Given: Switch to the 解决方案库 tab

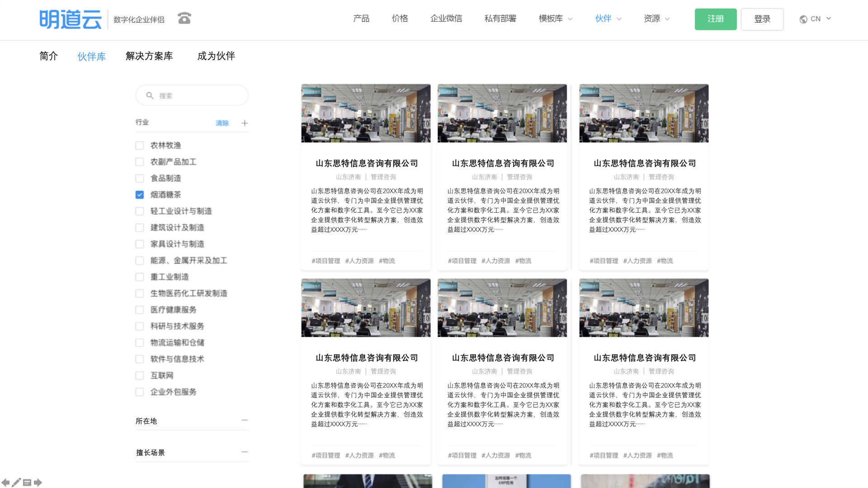Looking at the screenshot, I should [149, 56].
